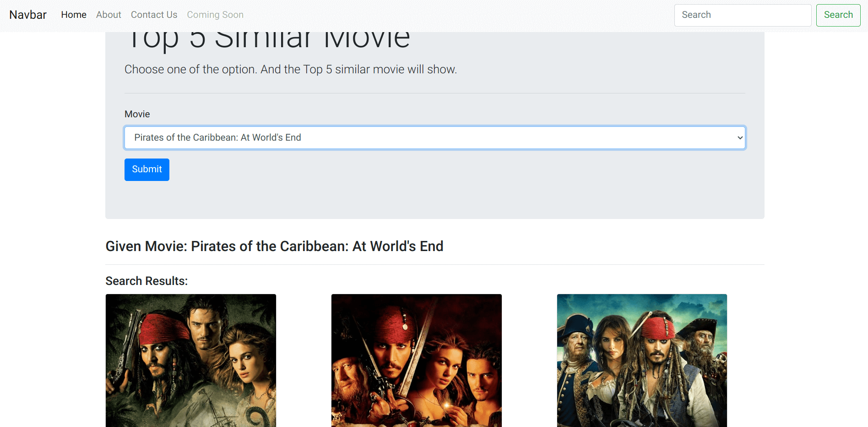868x427 pixels.
Task: Open the Movie dropdown selector
Action: [x=435, y=137]
